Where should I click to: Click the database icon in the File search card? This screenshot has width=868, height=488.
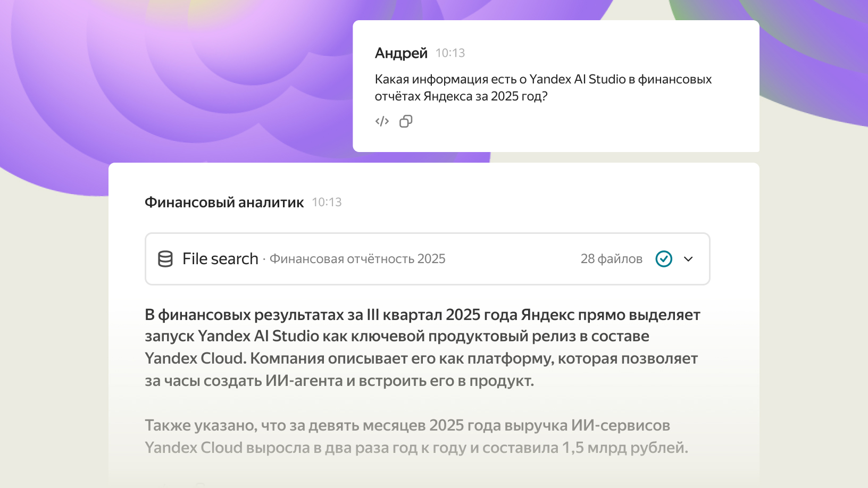[x=165, y=259]
